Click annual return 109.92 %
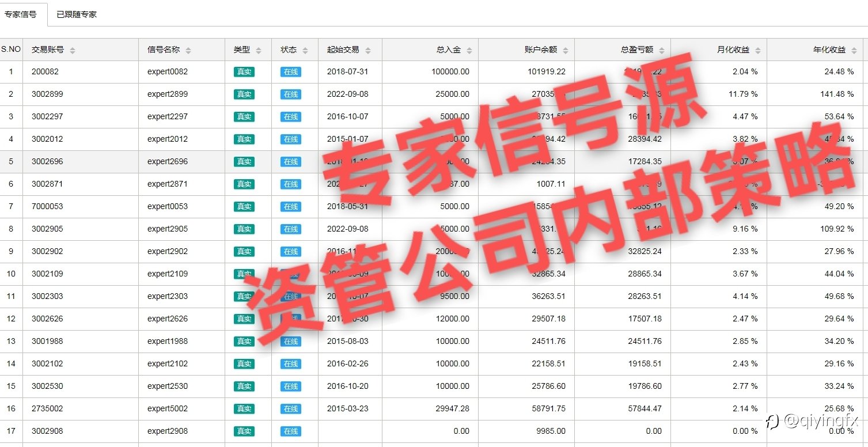868x447 pixels. pos(837,229)
